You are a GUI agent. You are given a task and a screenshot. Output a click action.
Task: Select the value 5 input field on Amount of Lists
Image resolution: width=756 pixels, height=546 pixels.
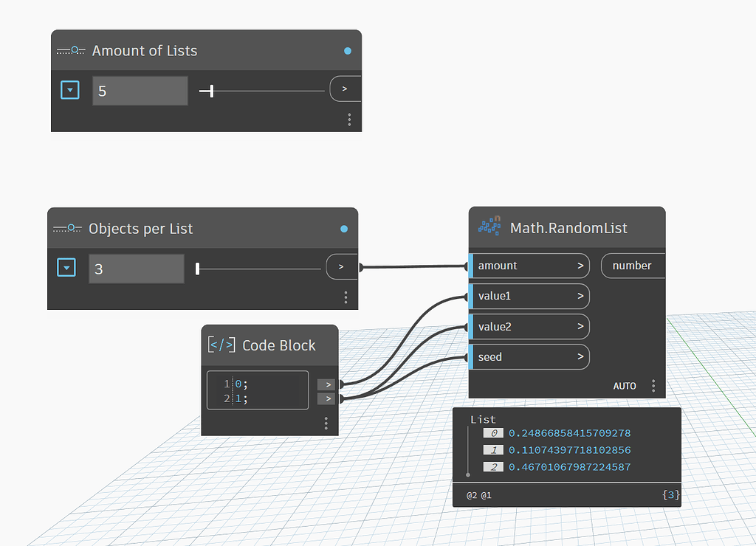click(140, 89)
